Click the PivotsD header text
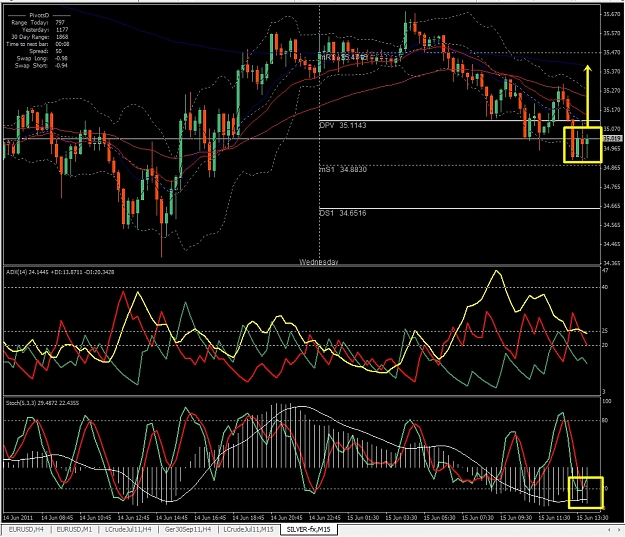Image resolution: width=625 pixels, height=537 pixels. [39, 15]
